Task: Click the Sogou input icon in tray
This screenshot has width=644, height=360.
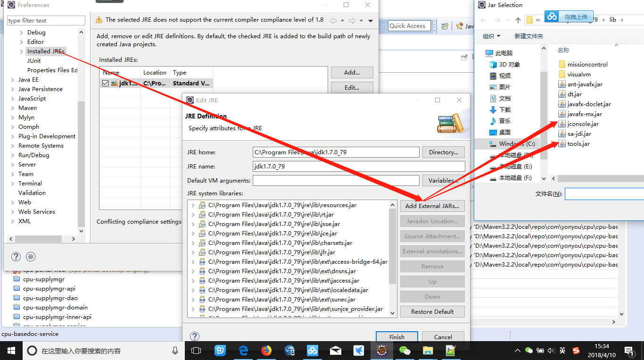Action: (576, 351)
